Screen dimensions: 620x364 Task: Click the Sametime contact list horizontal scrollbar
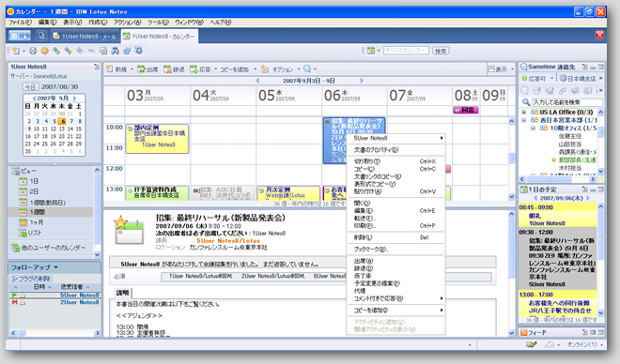tap(557, 179)
